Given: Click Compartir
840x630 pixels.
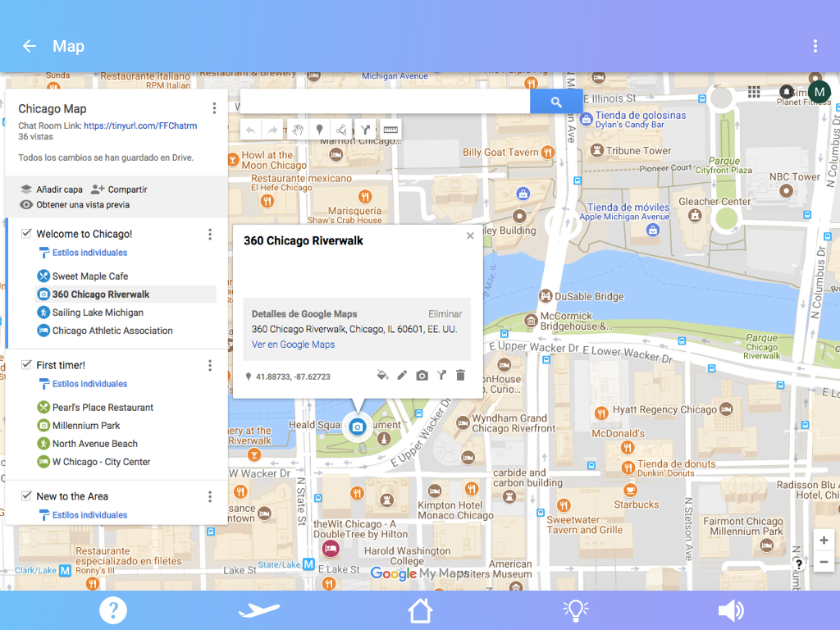Looking at the screenshot, I should tap(119, 189).
